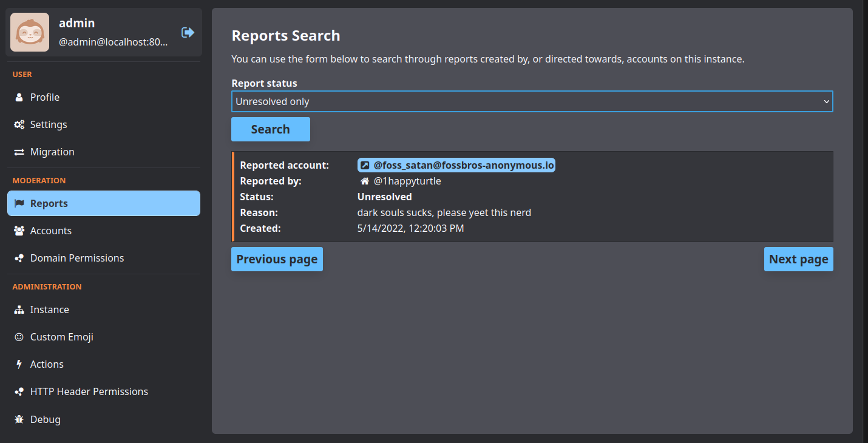Click the lightning bolt icon next to Actions

pos(18,364)
